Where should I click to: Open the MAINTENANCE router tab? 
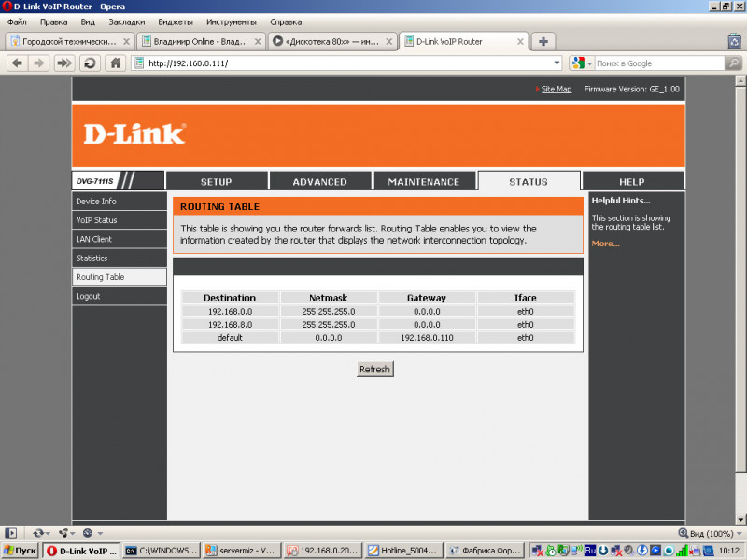click(x=424, y=181)
